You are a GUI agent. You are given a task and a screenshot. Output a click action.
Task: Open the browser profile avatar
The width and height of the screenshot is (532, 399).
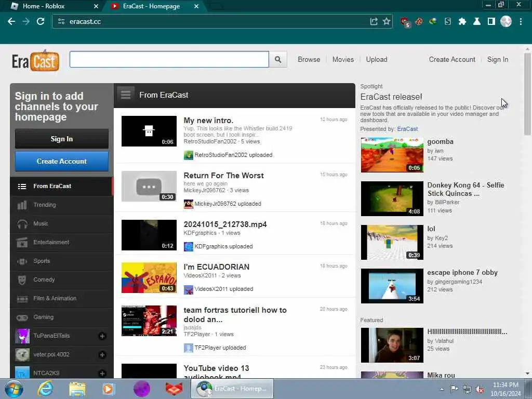tap(506, 21)
